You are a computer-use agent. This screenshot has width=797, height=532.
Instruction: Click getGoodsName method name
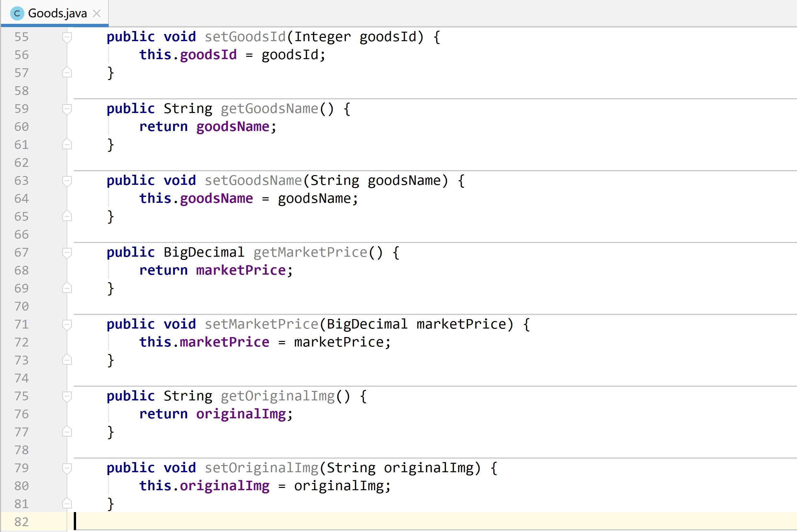tap(270, 108)
